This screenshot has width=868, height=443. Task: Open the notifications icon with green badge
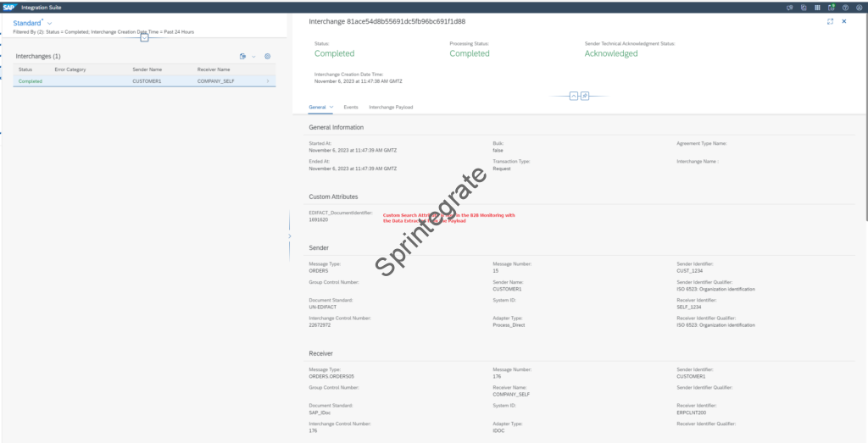832,7
